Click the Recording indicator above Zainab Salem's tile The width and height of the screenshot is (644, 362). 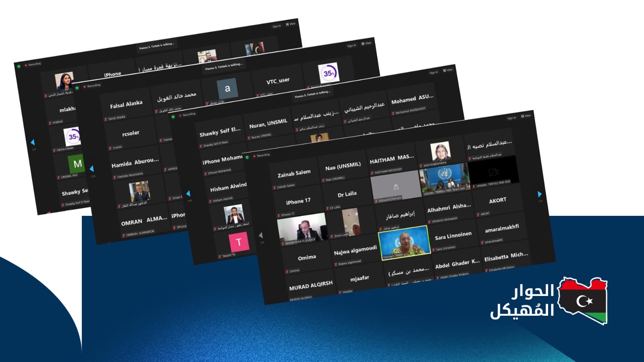262,155
